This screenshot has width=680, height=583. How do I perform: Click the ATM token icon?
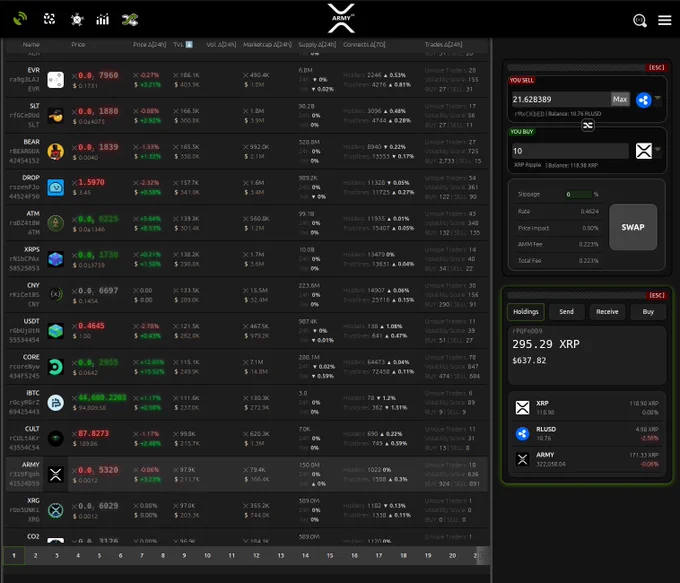tap(56, 223)
